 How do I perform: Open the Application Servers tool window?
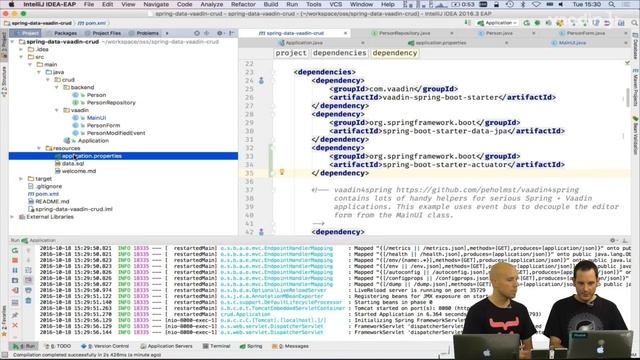click(x=167, y=346)
